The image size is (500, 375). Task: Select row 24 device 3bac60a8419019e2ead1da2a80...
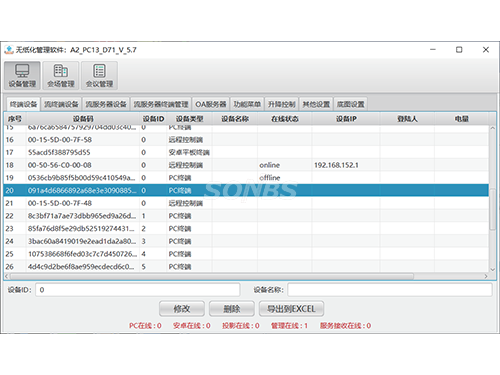247,241
